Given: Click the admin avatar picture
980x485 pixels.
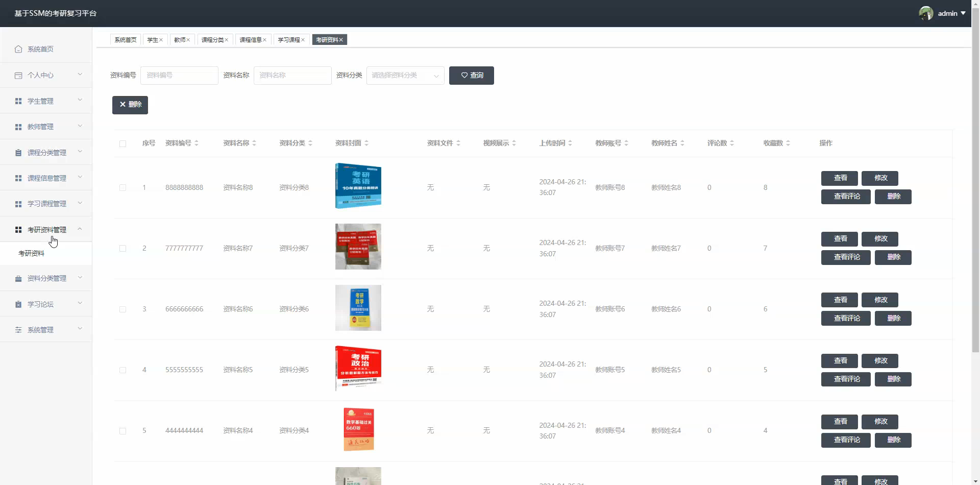Looking at the screenshot, I should point(926,13).
